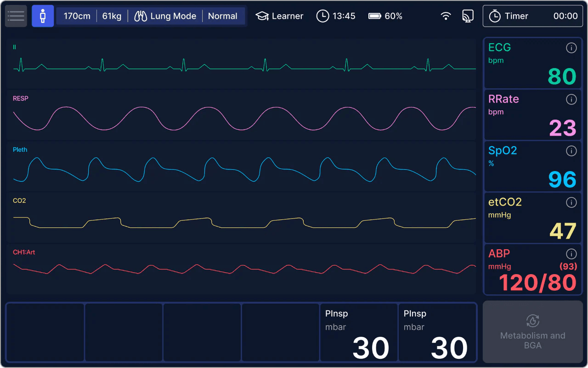
Task: Switch the Learner mode
Action: pyautogui.click(x=280, y=16)
